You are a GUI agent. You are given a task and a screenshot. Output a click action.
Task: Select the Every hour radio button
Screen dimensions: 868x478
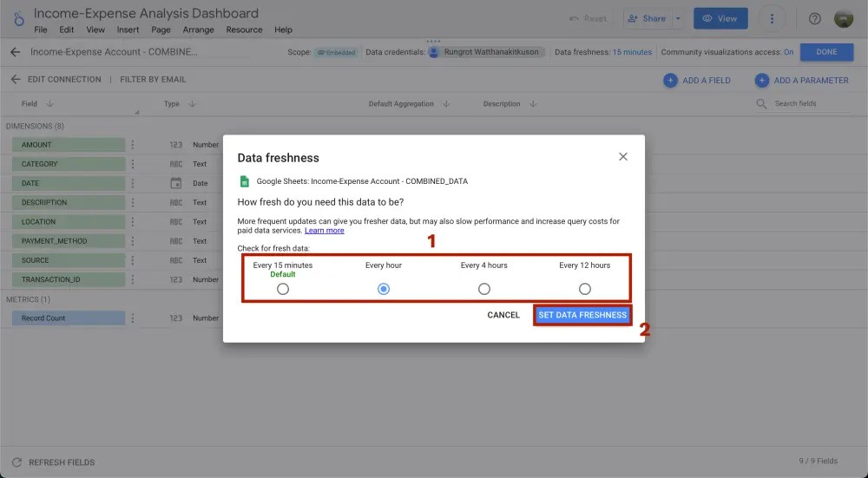[x=384, y=289]
